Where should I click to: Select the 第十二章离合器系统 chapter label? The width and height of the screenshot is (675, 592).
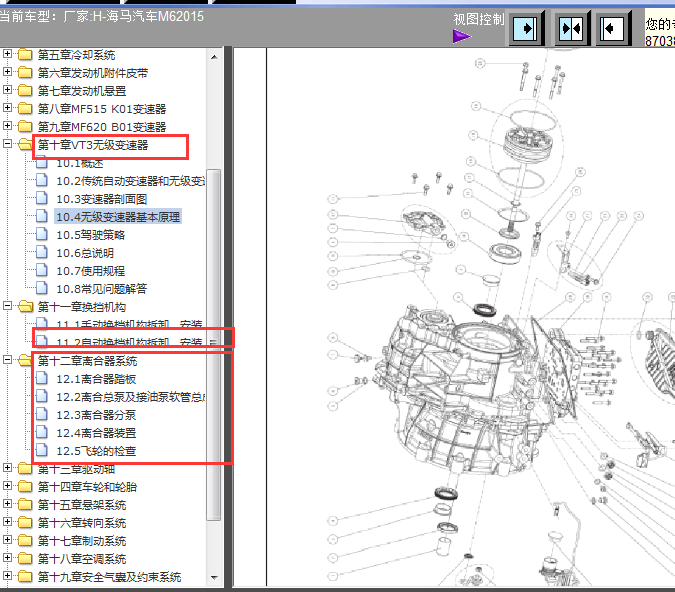pos(87,361)
